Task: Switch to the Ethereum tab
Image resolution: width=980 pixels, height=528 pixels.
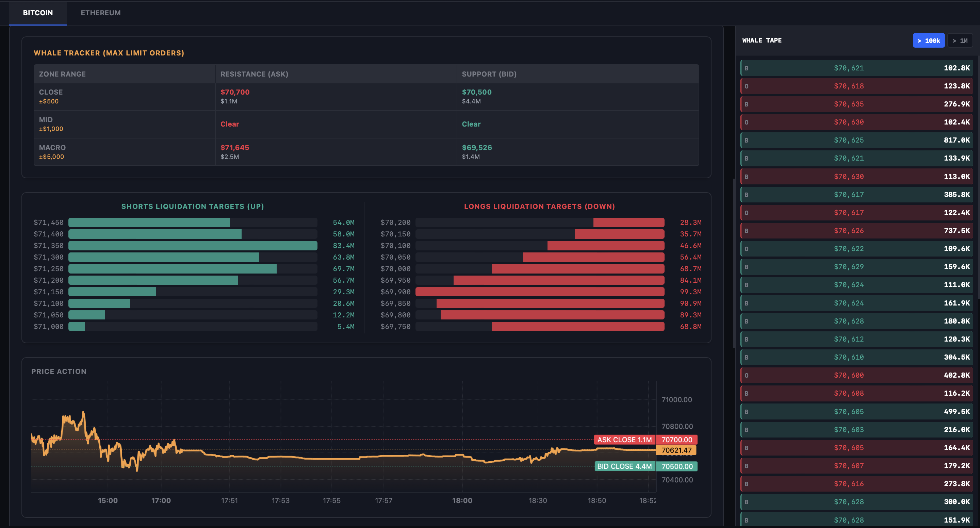Action: pyautogui.click(x=100, y=13)
